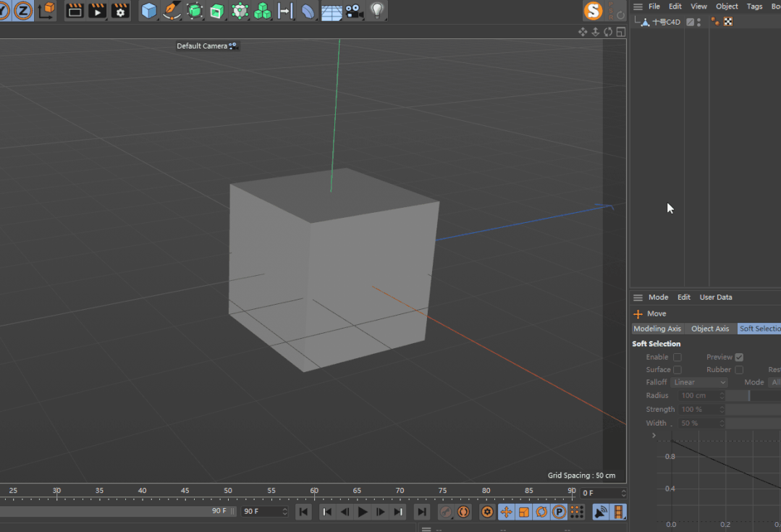Add a Cube primitive object

[x=148, y=10]
